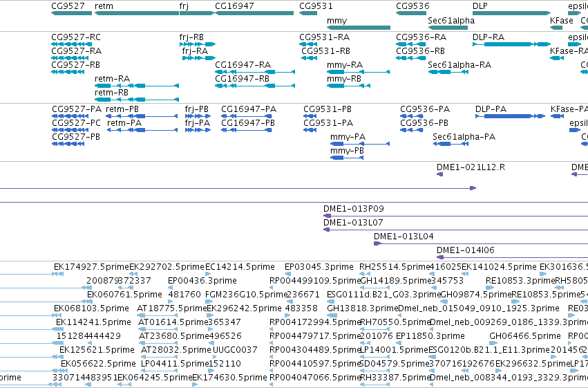Select EST EP11850.3prime label
The image size is (588, 388).
pyautogui.click(x=430, y=337)
